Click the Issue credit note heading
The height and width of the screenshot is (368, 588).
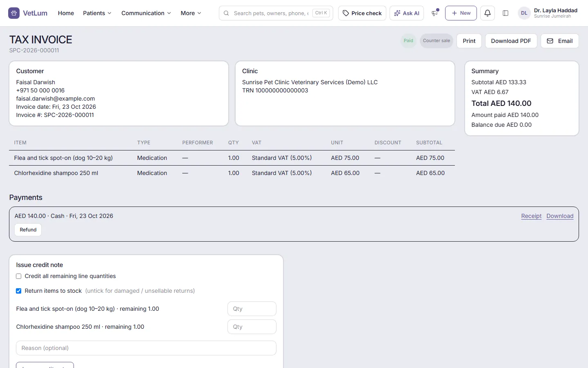(40, 265)
